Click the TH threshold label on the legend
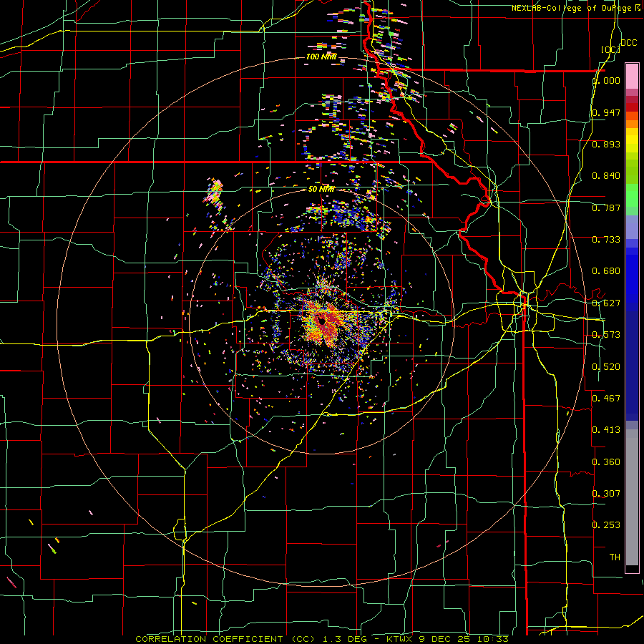The image size is (644, 644). [615, 557]
